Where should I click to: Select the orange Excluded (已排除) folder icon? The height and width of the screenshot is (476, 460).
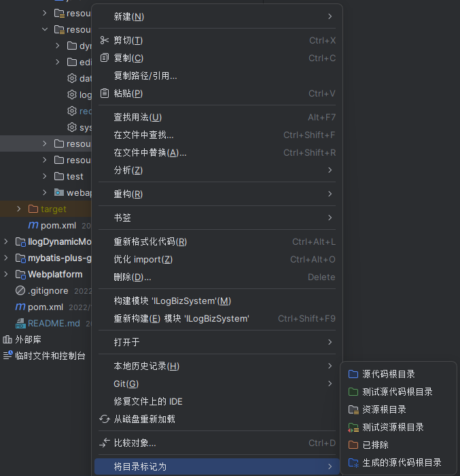[x=353, y=445]
